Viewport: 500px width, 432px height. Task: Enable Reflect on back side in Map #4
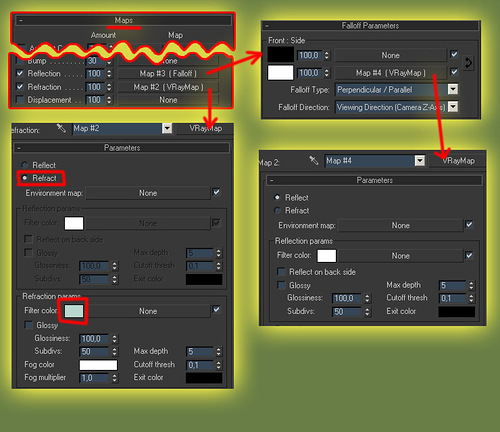[281, 272]
